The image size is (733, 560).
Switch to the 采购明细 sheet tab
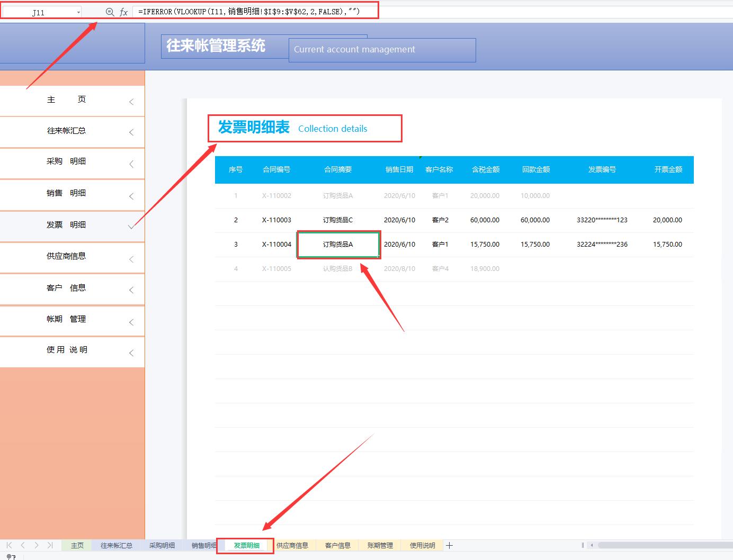tap(162, 545)
